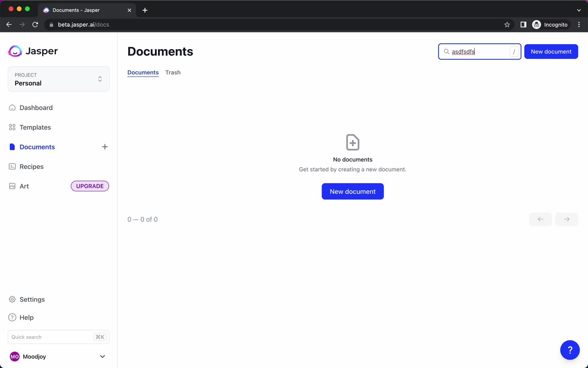
Task: Click the New document button top right
Action: click(551, 51)
